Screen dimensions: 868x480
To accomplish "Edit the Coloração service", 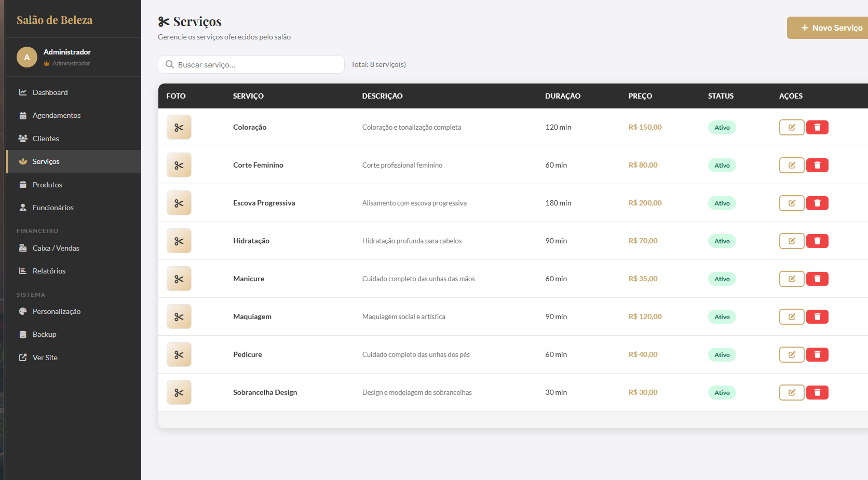I will pyautogui.click(x=792, y=127).
